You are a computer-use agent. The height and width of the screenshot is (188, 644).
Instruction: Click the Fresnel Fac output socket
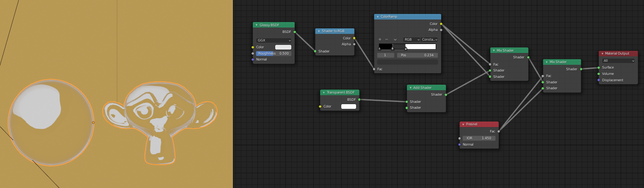coord(498,131)
